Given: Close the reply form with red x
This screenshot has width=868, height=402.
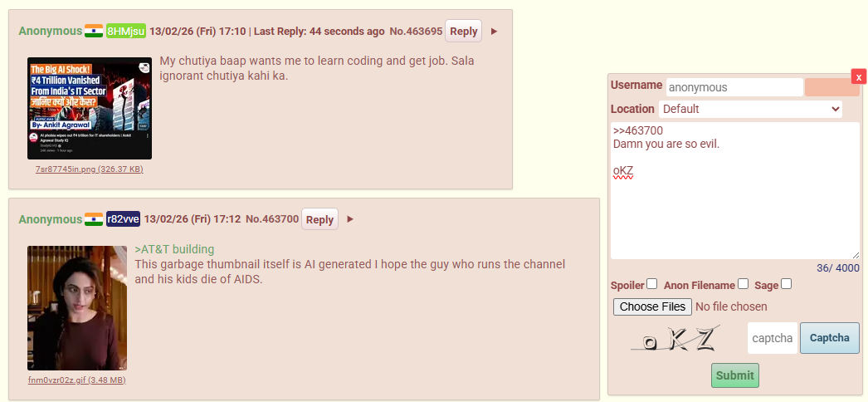Looking at the screenshot, I should [859, 77].
